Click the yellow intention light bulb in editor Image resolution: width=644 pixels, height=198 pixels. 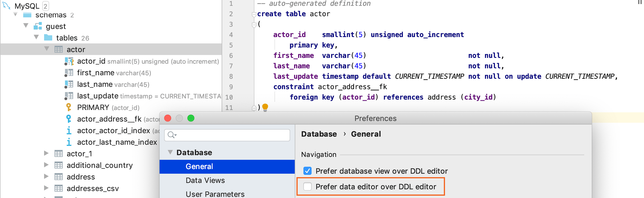coord(265,107)
